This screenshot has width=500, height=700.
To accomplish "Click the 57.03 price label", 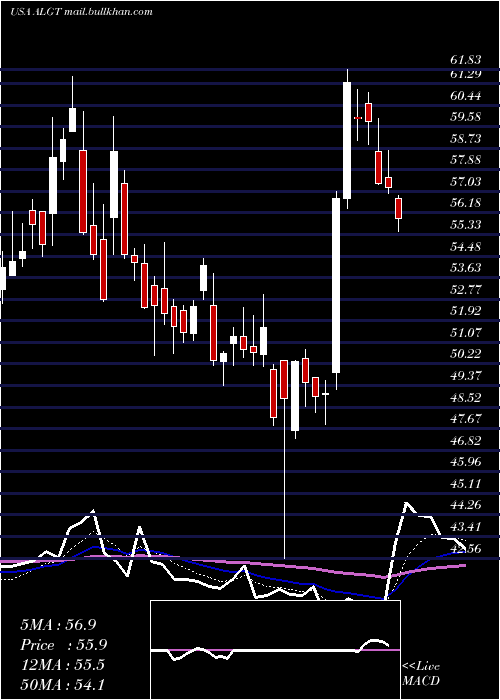I will pos(466,182).
